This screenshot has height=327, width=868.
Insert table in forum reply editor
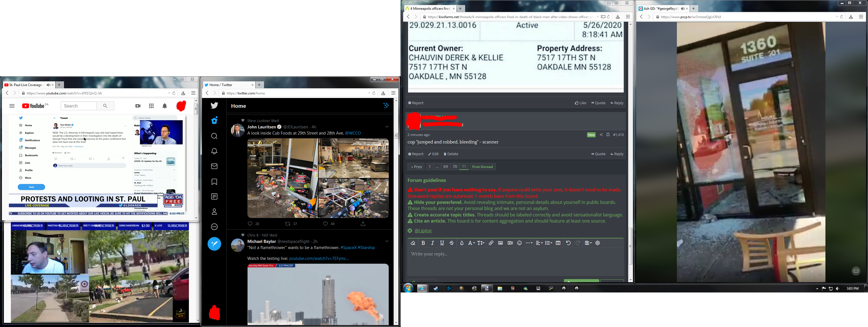tap(558, 243)
